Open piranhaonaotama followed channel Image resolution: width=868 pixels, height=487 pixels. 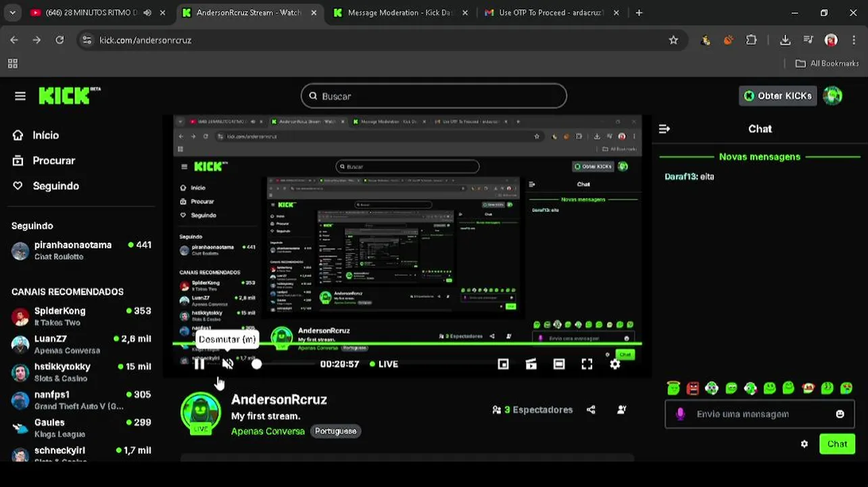click(x=81, y=250)
